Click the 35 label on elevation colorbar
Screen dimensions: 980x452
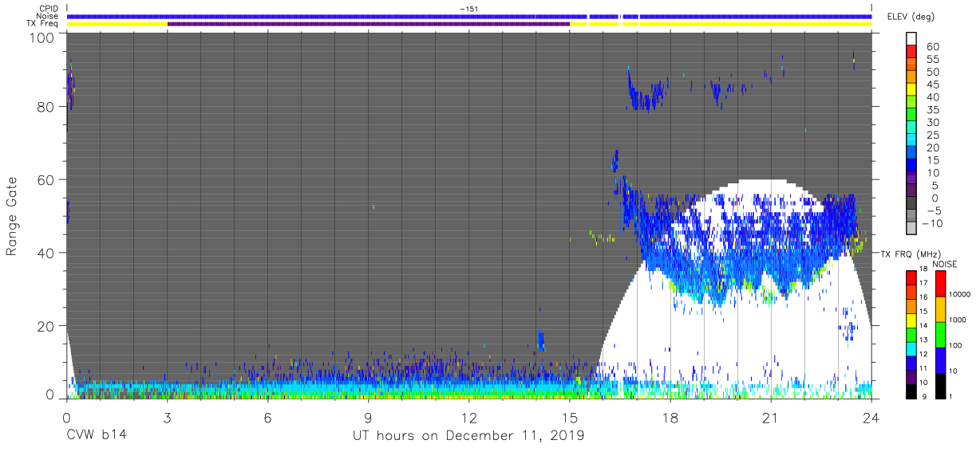tap(934, 109)
